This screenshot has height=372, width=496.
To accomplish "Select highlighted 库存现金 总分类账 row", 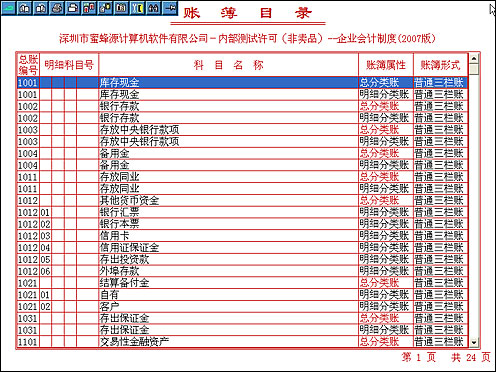I will click(242, 83).
